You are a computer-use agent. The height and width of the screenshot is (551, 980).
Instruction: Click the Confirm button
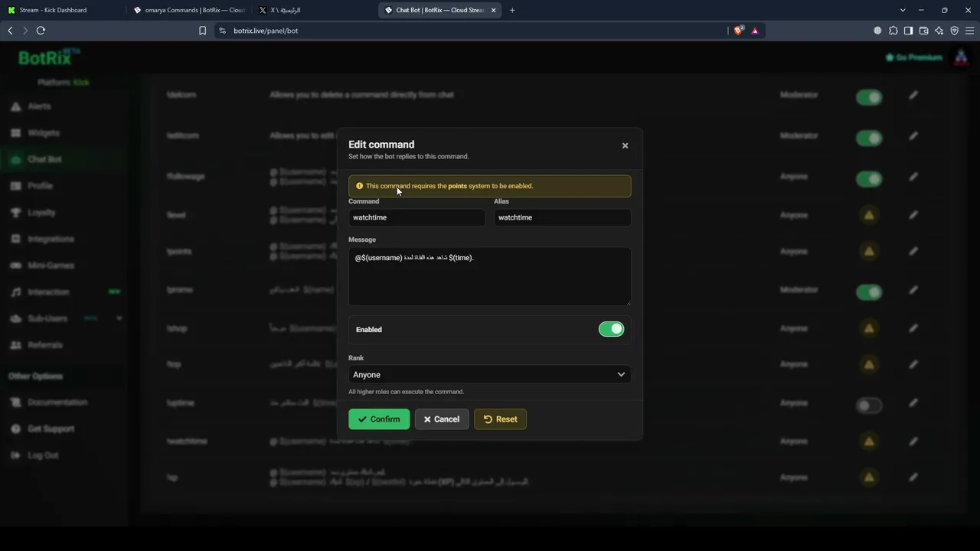click(x=379, y=419)
